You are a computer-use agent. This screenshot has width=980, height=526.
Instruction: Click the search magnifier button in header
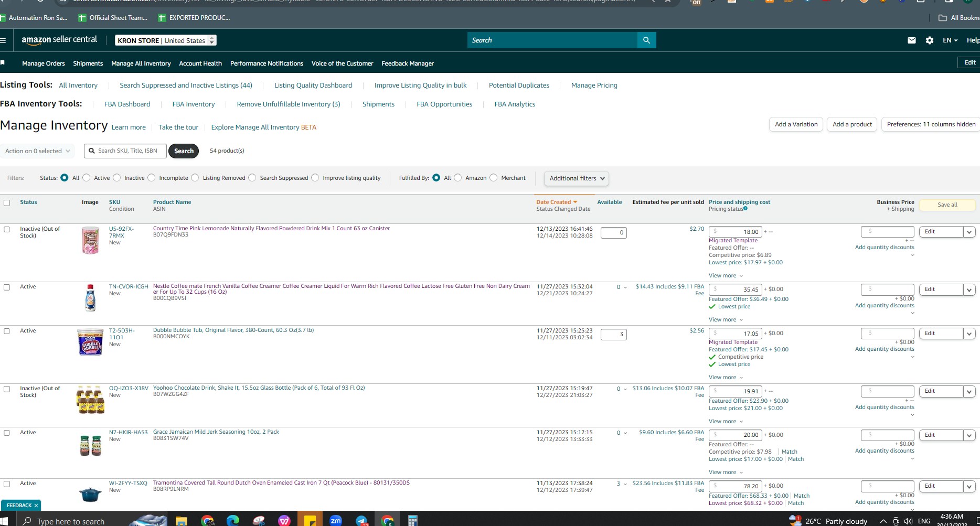(x=646, y=40)
